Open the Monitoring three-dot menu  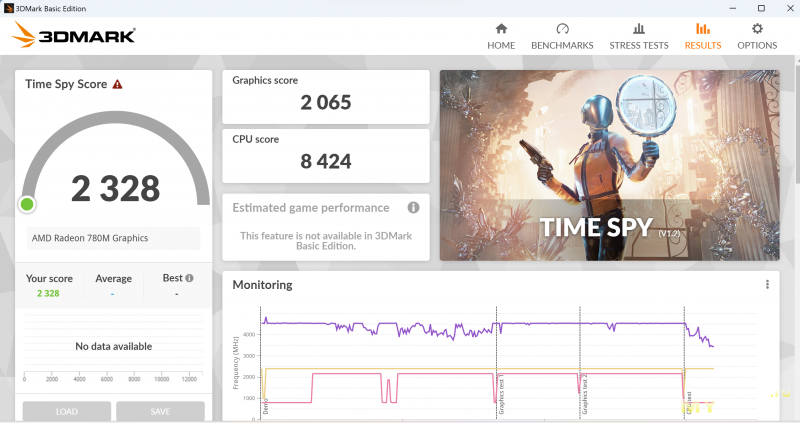point(767,284)
